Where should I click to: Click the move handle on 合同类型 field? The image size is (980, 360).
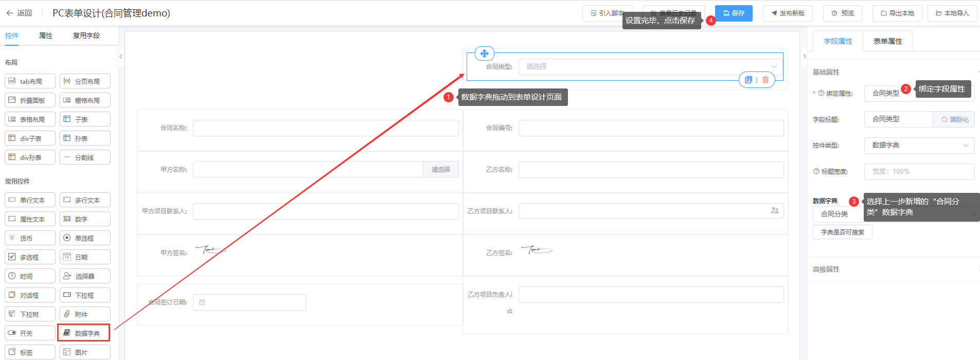click(484, 53)
